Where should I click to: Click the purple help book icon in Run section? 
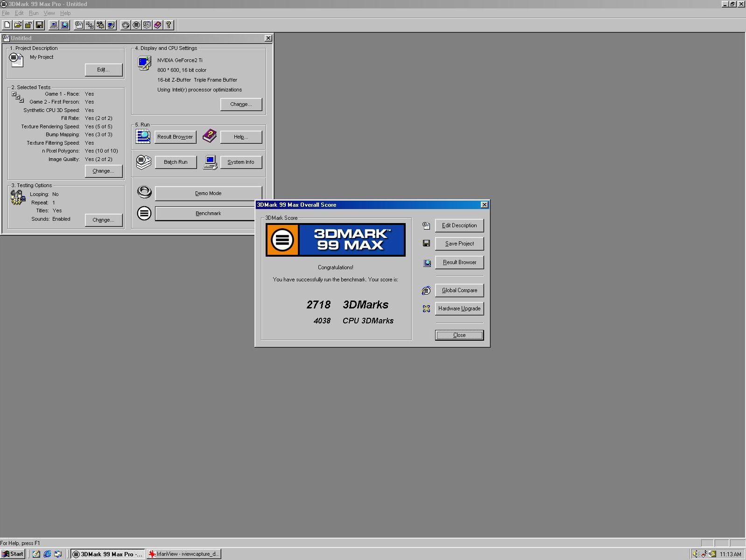[x=210, y=136]
